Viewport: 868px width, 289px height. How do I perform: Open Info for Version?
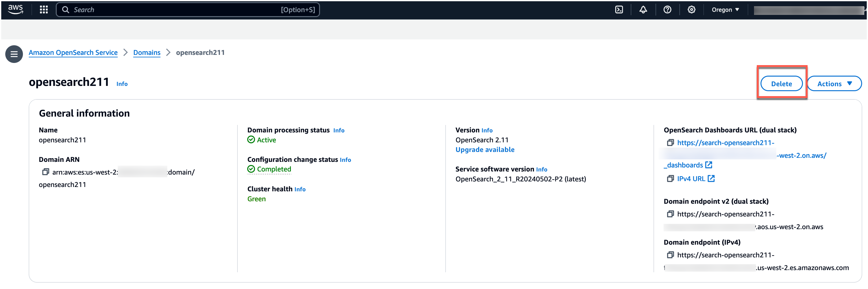pos(487,130)
